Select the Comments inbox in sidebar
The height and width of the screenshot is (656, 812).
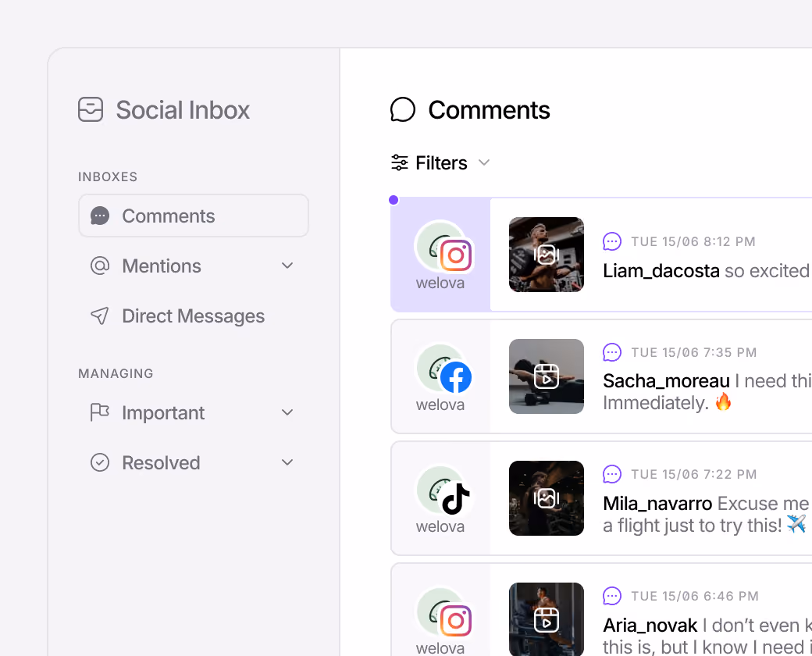194,216
